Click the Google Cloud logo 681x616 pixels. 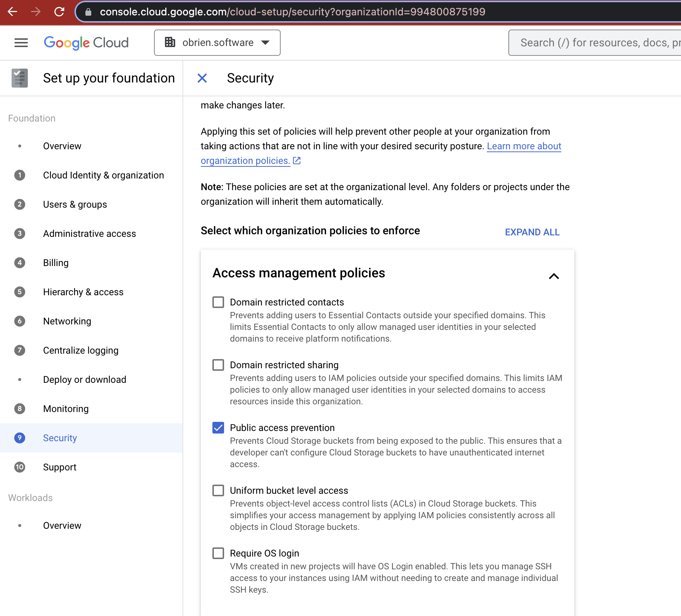(86, 43)
